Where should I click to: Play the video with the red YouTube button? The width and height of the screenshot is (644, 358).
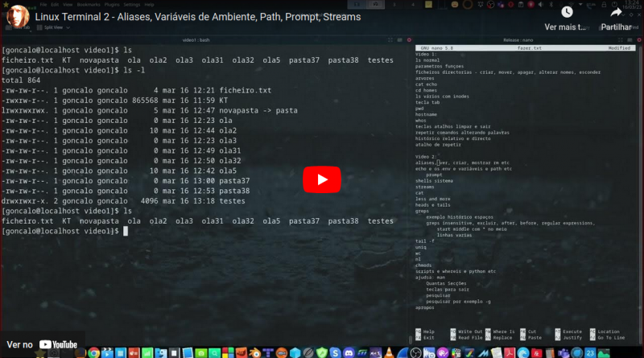tap(321, 179)
